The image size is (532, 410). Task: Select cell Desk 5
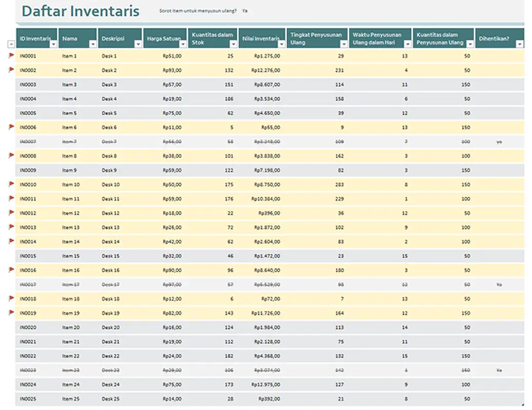[109, 113]
